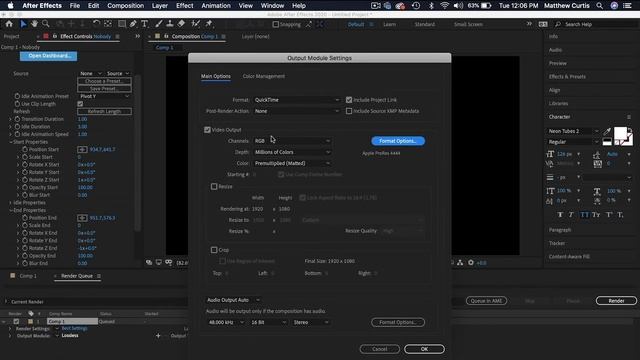The height and width of the screenshot is (360, 640).
Task: Open the Audio Output Auto dropdown
Action: click(x=233, y=300)
